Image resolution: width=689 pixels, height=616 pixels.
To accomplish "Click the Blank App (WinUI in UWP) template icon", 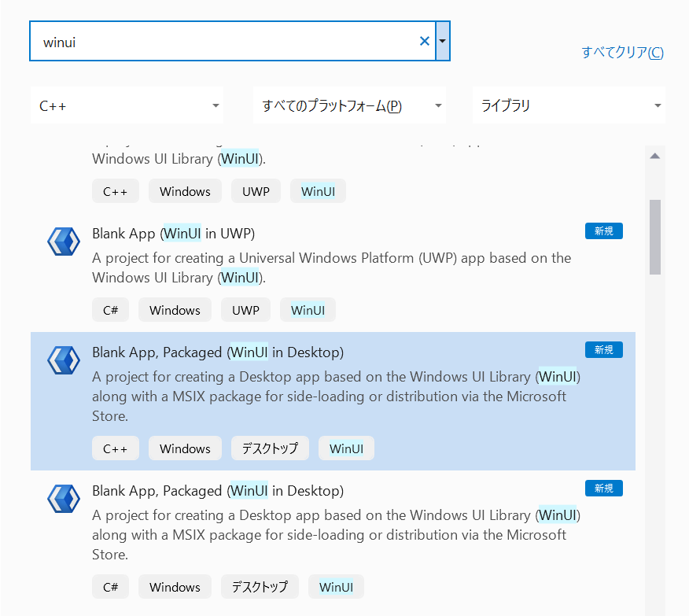I will 64,242.
